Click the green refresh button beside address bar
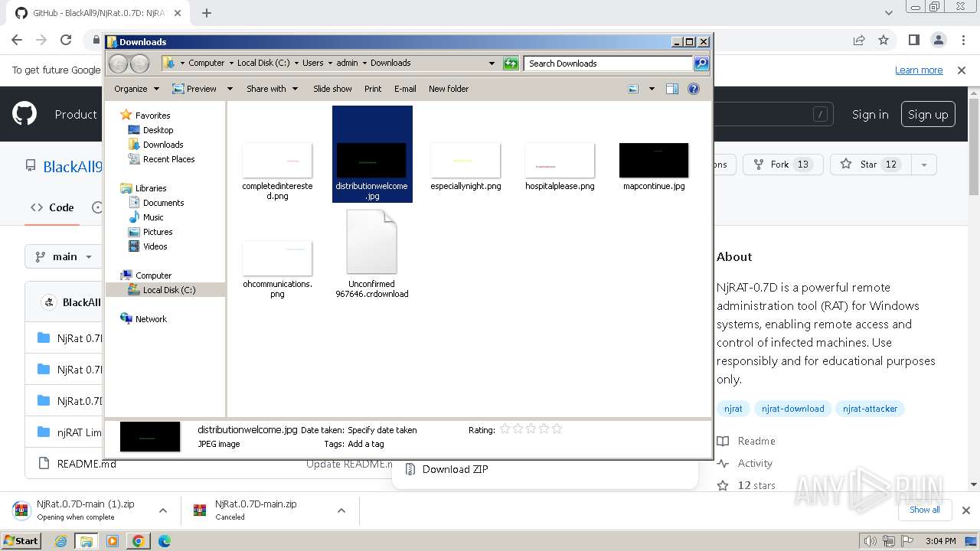Viewport: 980px width, 551px height. pyautogui.click(x=511, y=64)
